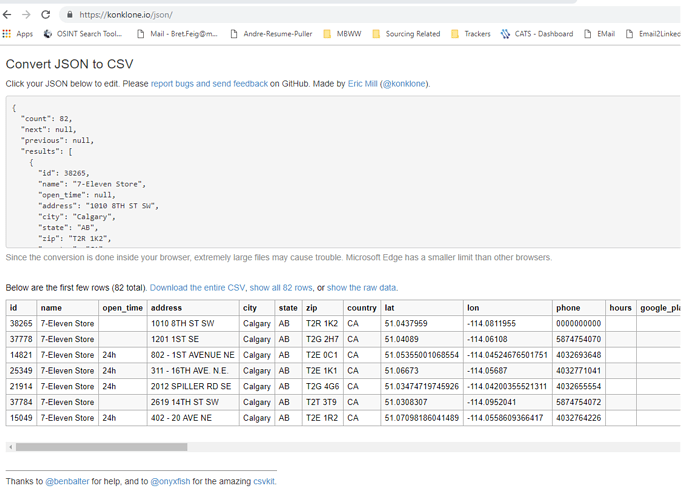Click the browser back arrow
Screen dimensions: 681x500
pyautogui.click(x=8, y=15)
